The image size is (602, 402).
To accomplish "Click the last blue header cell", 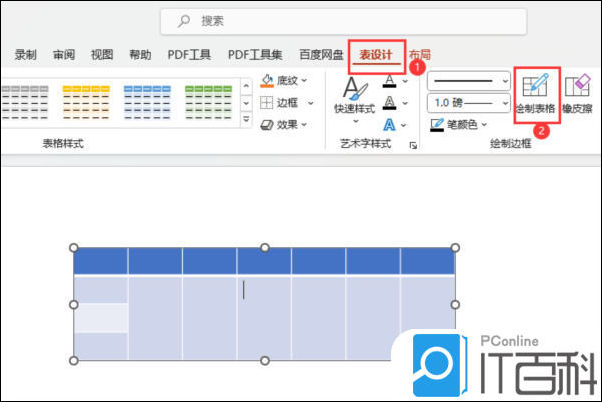I will pos(428,261).
